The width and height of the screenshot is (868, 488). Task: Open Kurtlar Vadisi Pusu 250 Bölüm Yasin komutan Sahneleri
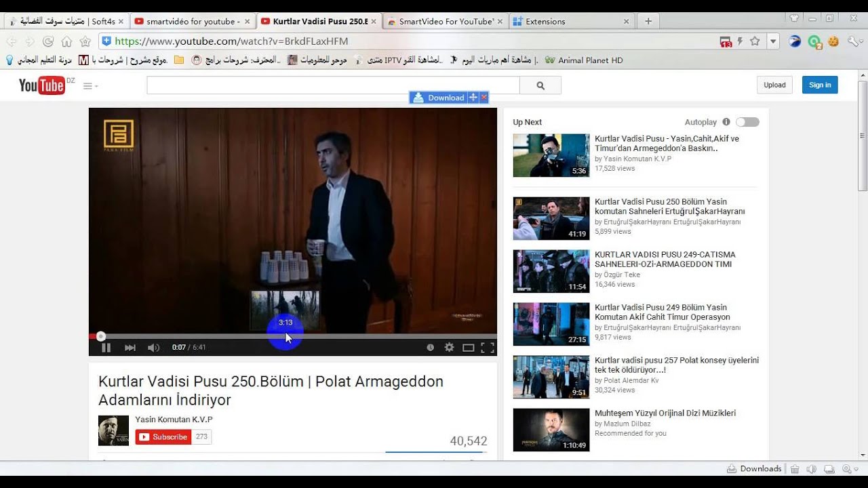tap(670, 206)
